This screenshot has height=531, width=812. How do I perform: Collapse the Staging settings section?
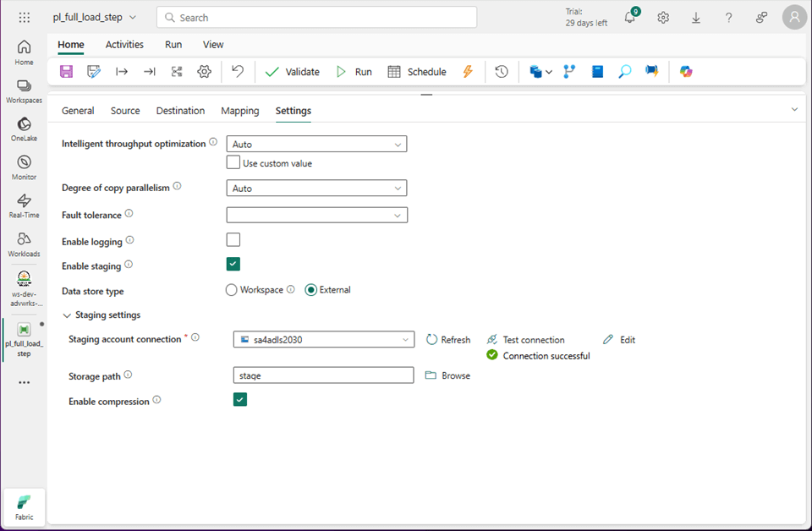click(68, 315)
